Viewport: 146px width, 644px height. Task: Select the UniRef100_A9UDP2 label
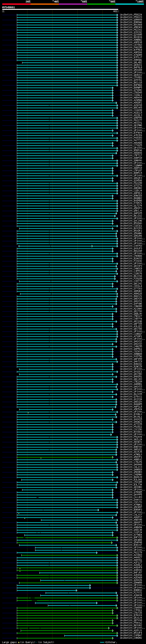coord(131,103)
